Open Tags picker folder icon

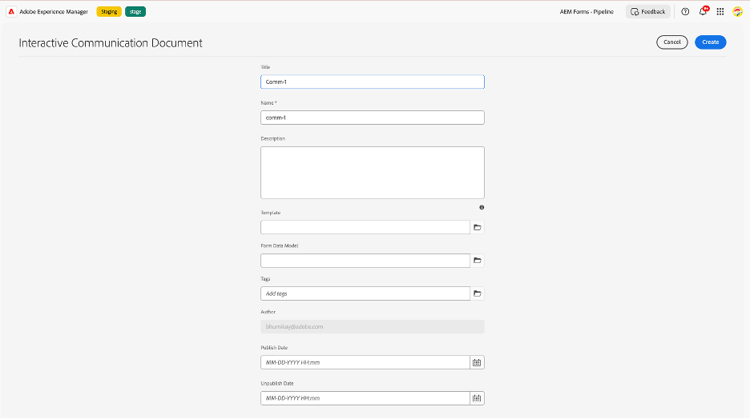(477, 293)
